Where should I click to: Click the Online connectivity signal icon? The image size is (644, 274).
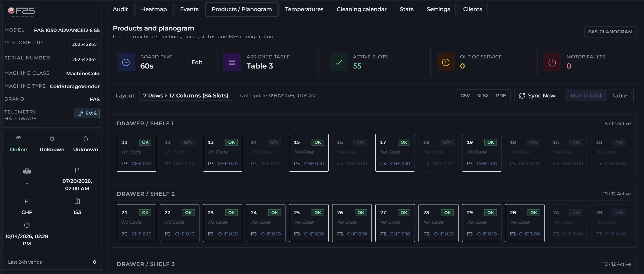click(x=18, y=139)
